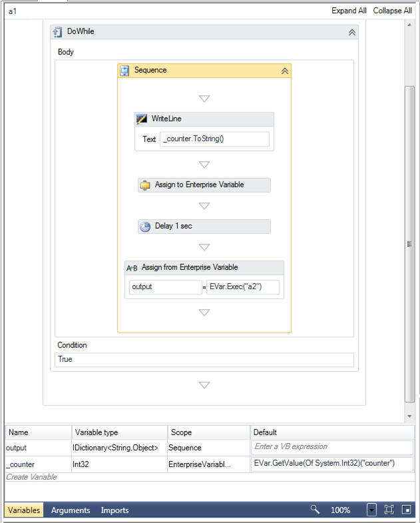This screenshot has height=523, width=420.
Task: Click the Scope column header
Action: click(x=208, y=432)
